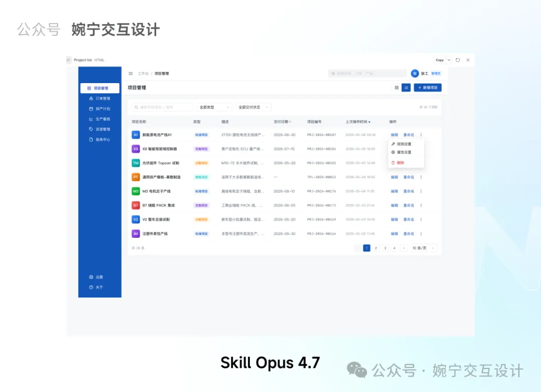Open more actions for 注塑件柔性产线 row

tap(421, 234)
